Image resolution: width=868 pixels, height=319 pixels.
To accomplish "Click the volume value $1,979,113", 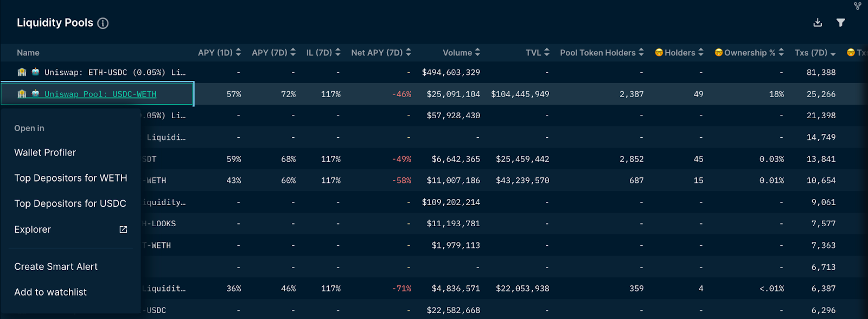I will [x=456, y=245].
